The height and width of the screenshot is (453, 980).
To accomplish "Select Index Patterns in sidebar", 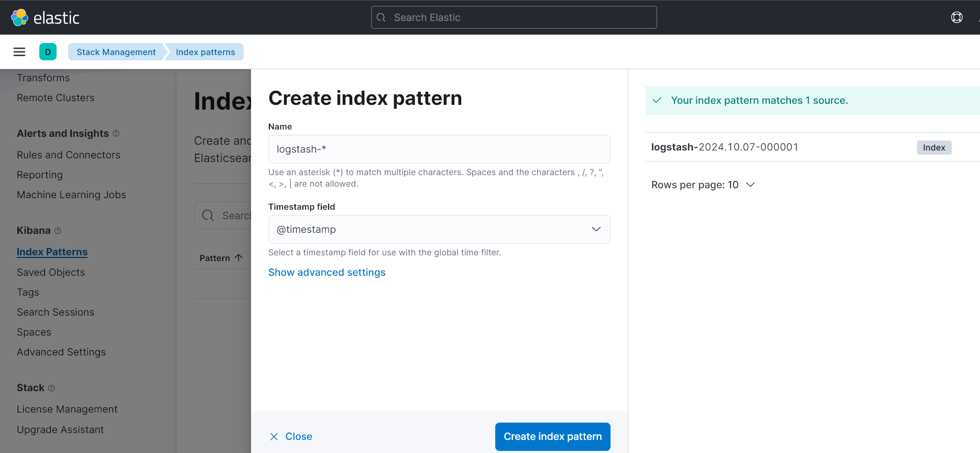I will (52, 252).
